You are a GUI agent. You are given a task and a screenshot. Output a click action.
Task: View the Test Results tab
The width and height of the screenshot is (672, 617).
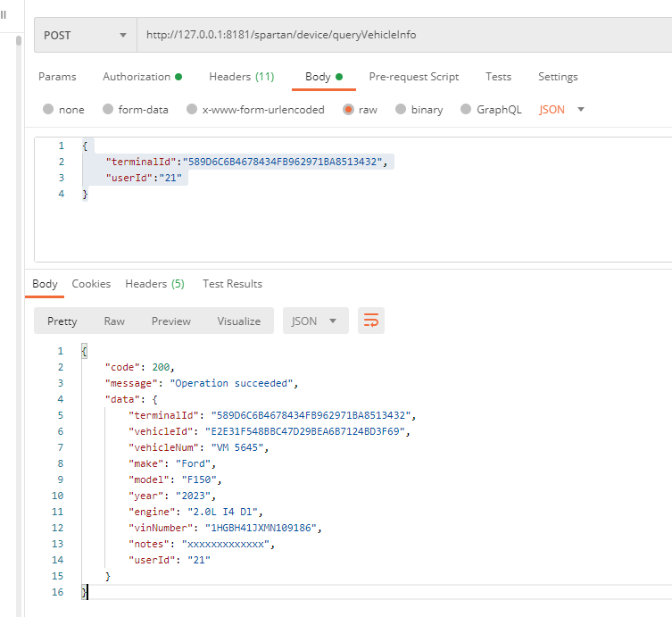click(x=232, y=284)
